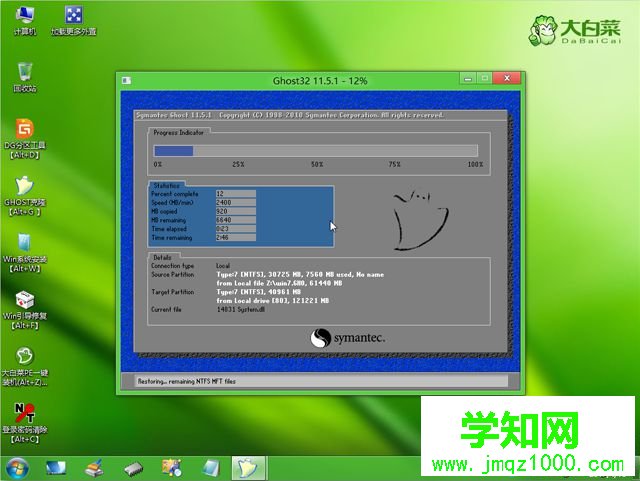The image size is (640, 481).
Task: Select the active Ghost taskbar button
Action: pos(249,468)
